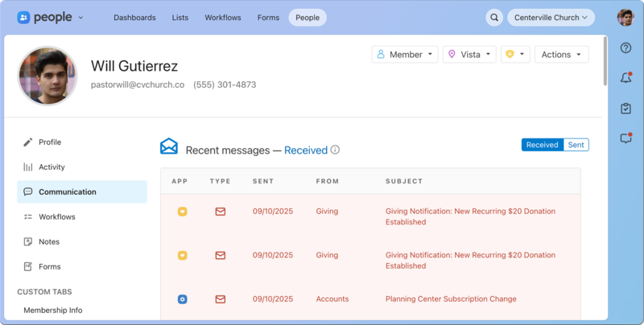This screenshot has height=325, width=644.
Task: Click the pastorwill@cvchurch.co email address
Action: pos(138,84)
